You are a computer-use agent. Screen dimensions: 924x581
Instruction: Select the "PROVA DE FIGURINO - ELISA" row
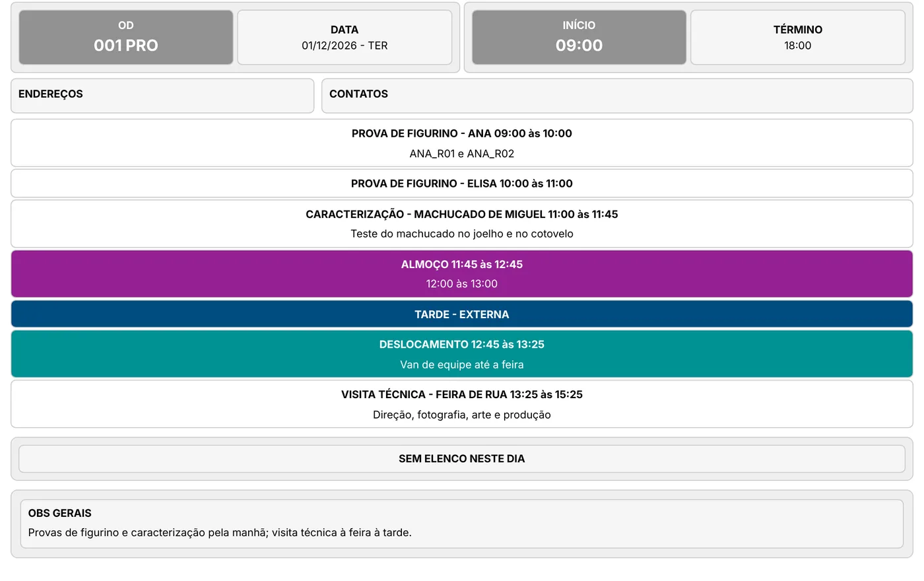click(x=462, y=184)
